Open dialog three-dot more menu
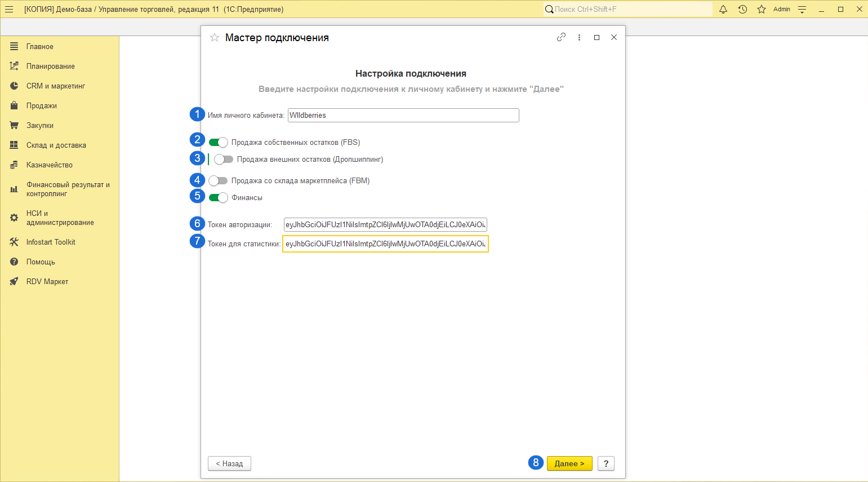This screenshot has height=482, width=868. click(x=579, y=37)
